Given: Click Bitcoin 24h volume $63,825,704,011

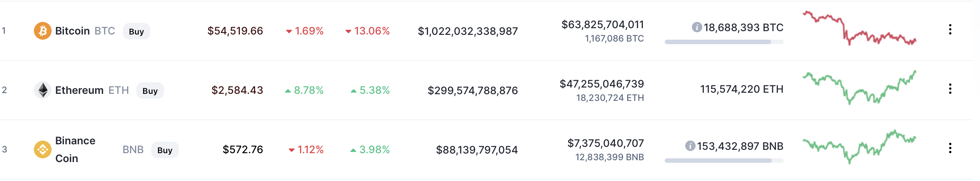Looking at the screenshot, I should [603, 24].
